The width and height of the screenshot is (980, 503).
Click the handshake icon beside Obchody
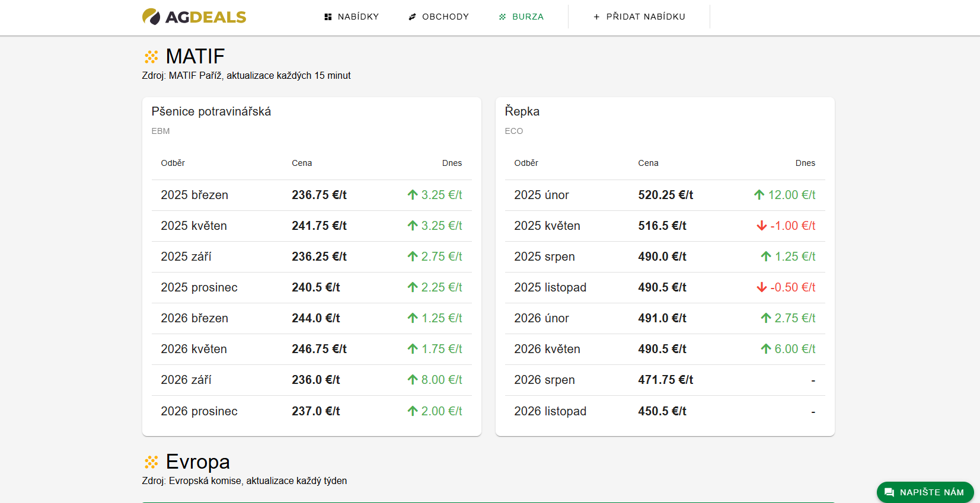(x=412, y=17)
